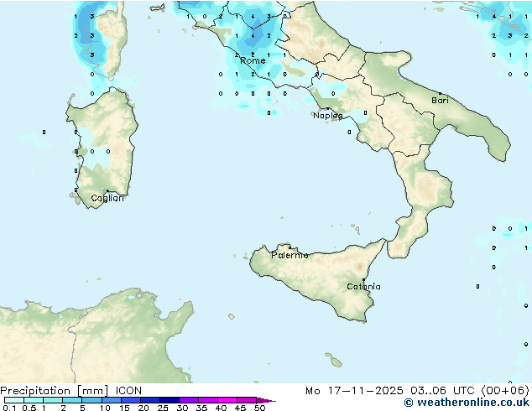Click the Cagliari city label
This screenshot has width=532, height=411.
tap(107, 198)
